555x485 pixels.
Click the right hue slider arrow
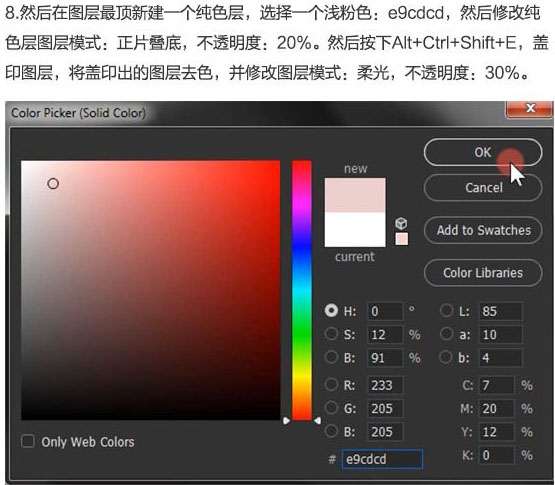pyautogui.click(x=317, y=421)
